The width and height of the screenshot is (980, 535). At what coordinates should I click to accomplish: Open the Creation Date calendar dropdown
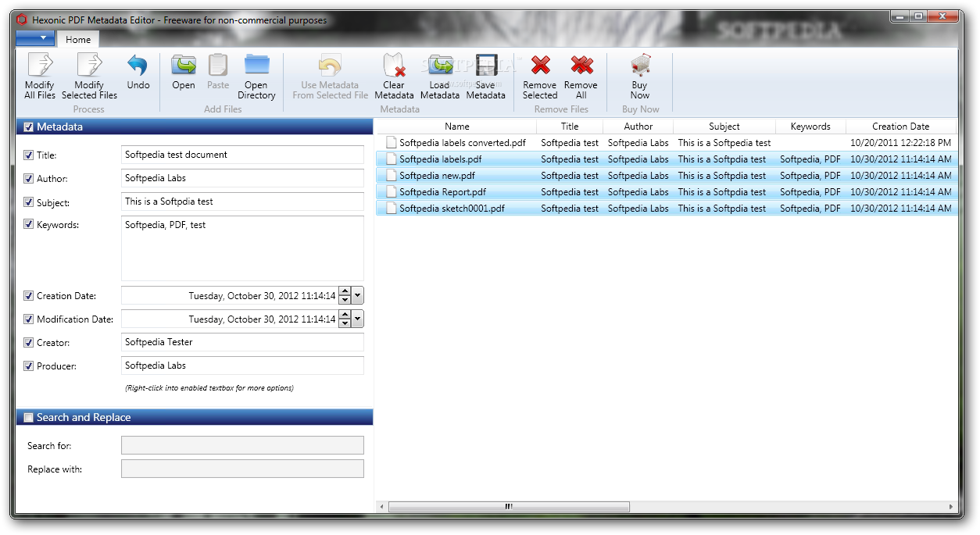[x=358, y=296]
